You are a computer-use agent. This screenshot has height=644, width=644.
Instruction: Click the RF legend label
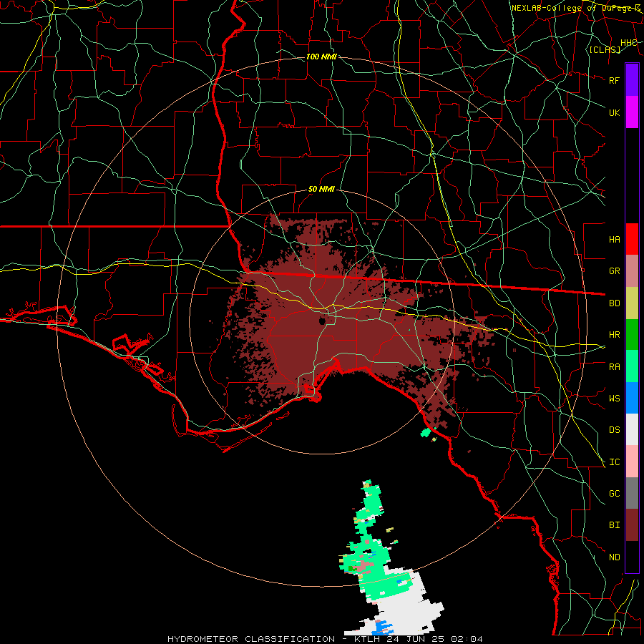coord(614,80)
